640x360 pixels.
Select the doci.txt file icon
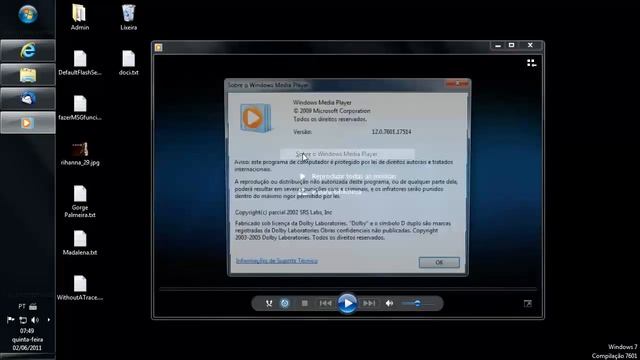coord(129,63)
